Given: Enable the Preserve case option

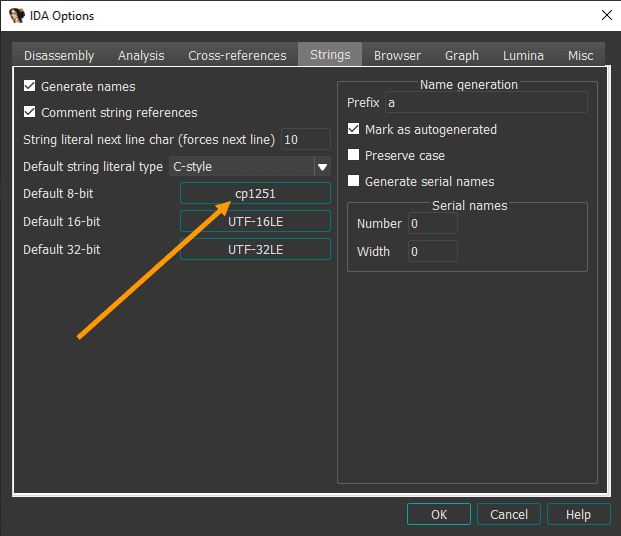Looking at the screenshot, I should [x=353, y=155].
